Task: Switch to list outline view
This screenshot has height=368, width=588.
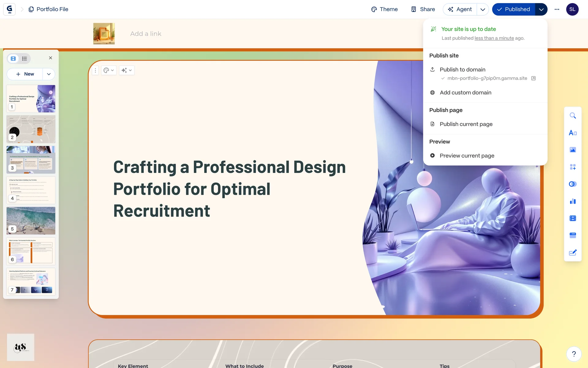Action: (24, 58)
